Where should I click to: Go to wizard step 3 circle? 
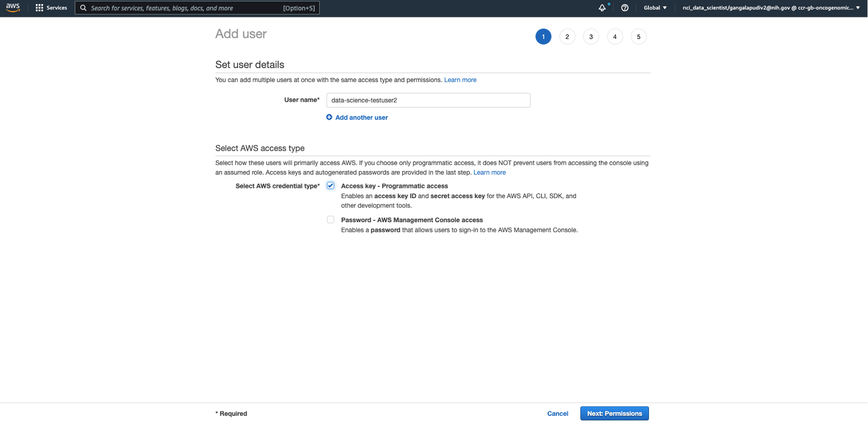(591, 37)
